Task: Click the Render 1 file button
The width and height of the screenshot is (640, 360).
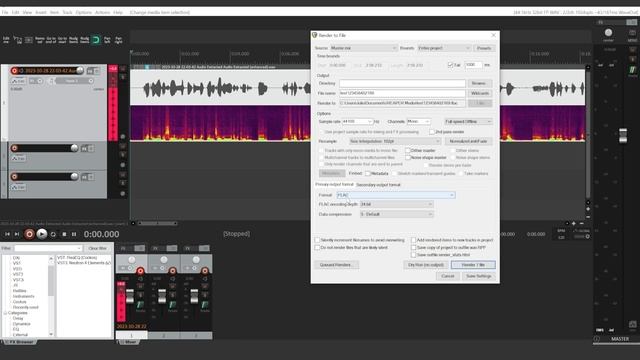Action: point(473,265)
